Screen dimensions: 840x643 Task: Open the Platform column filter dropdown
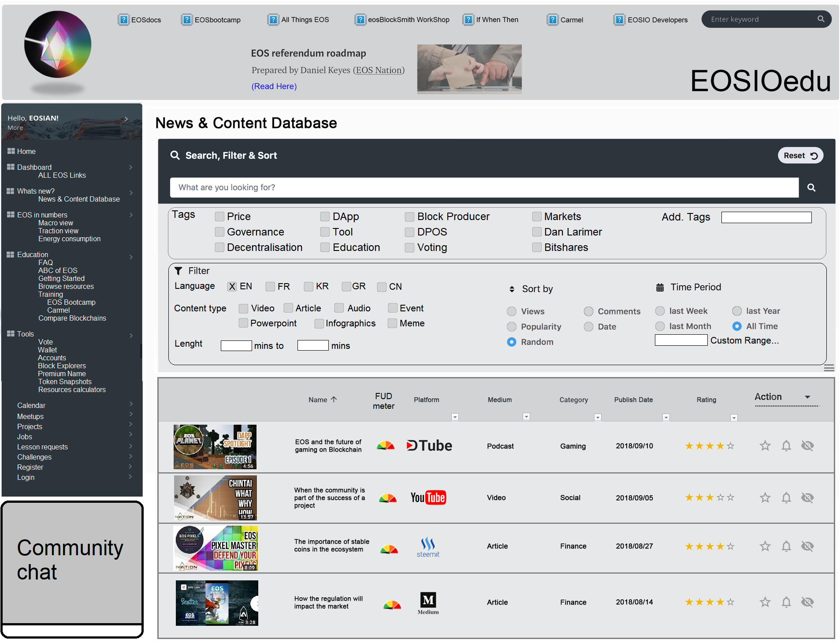pos(455,417)
